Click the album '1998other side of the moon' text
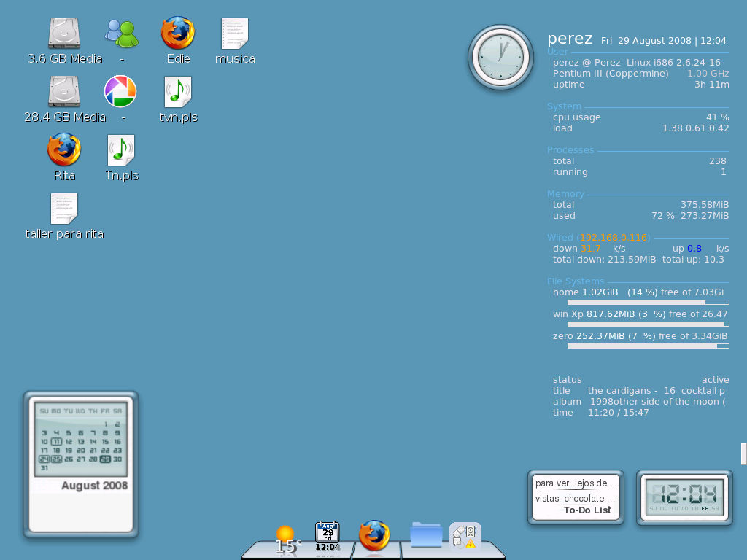Viewport: 747px width, 560px height. (657, 402)
